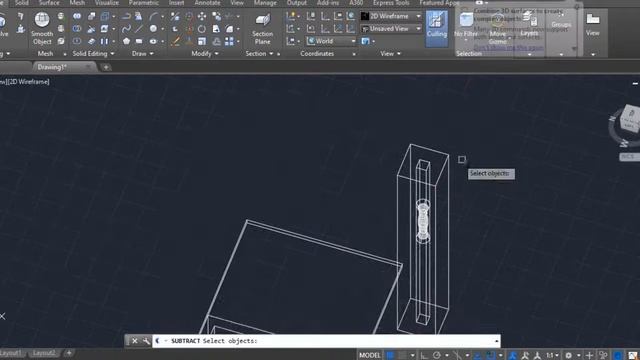Open the Unsaved View dropdown
This screenshot has height=360, width=640.
click(x=391, y=29)
